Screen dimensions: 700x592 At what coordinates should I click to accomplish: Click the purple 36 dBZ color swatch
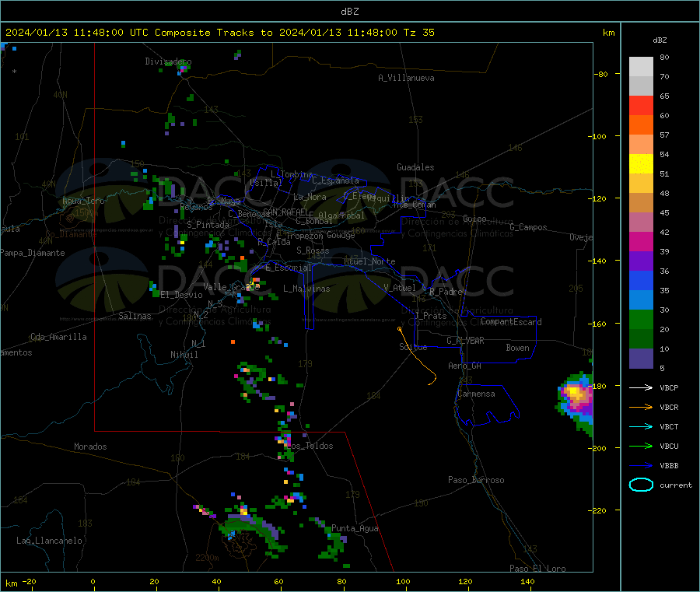pyautogui.click(x=641, y=261)
